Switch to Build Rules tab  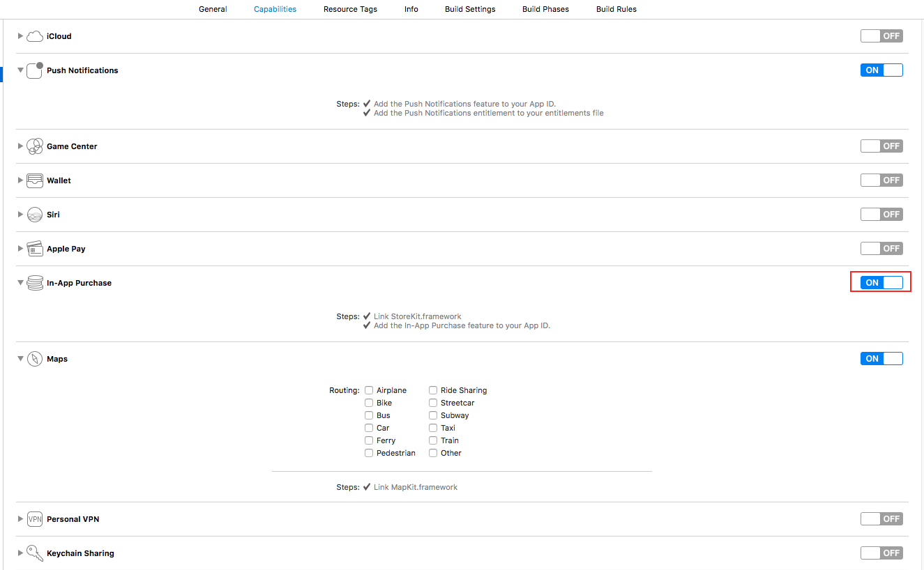point(616,9)
